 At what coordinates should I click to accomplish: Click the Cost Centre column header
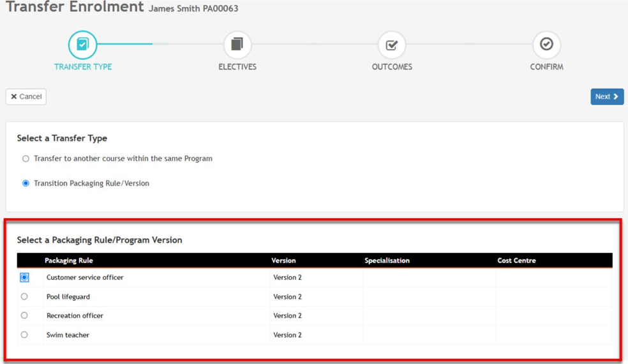517,260
